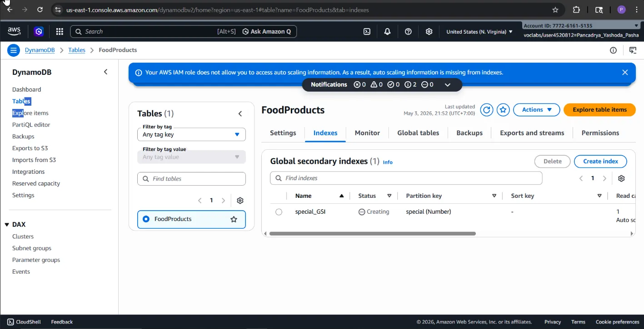Screen dimensions: 644x329
Task: Refresh the FoodProducts table data
Action: click(487, 109)
